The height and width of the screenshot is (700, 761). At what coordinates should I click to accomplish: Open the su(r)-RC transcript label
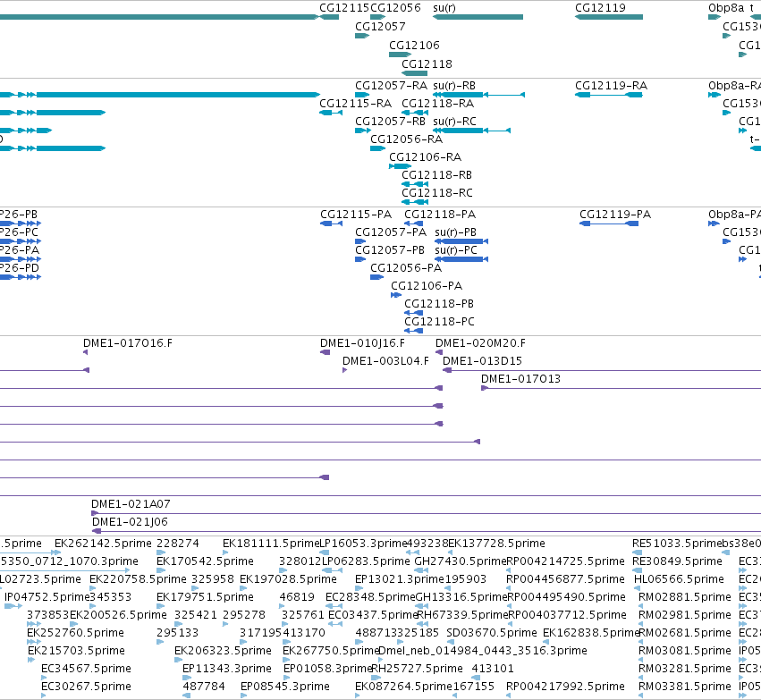point(455,122)
